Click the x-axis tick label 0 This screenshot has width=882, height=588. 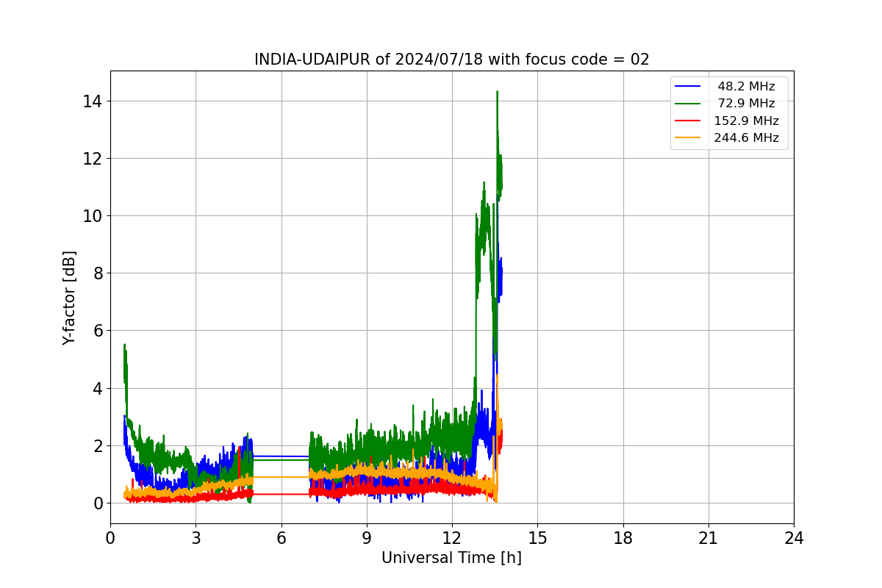[110, 538]
